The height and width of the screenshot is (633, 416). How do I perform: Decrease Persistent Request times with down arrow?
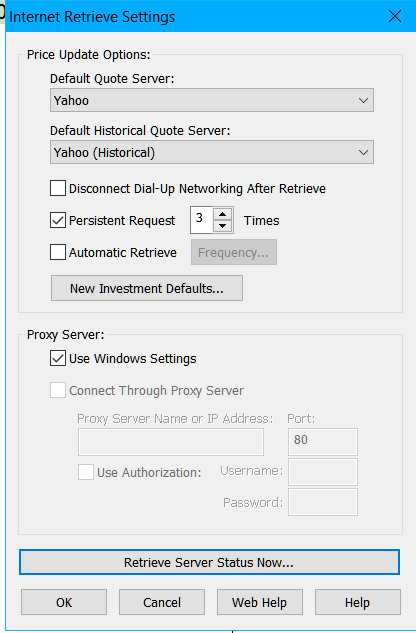coord(222,226)
